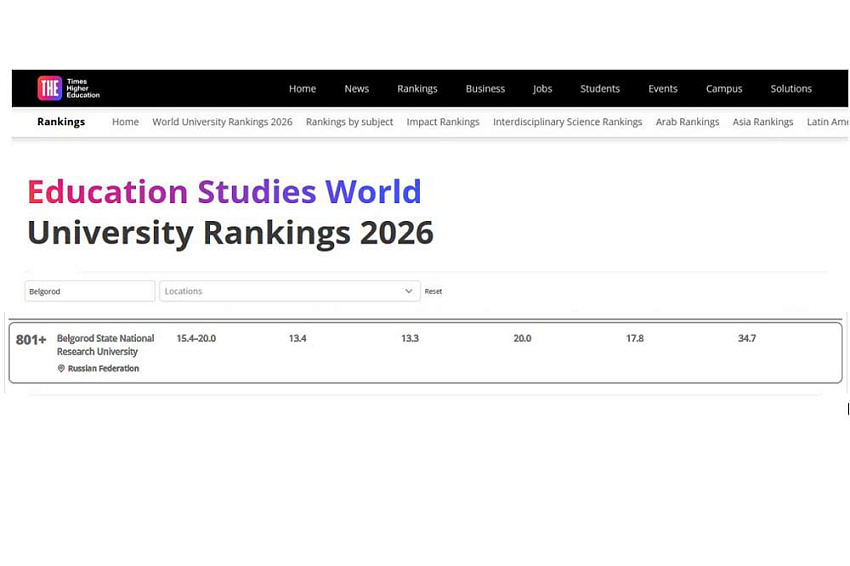This screenshot has height=566, width=850.
Task: Open the Home top menu item
Action: (x=302, y=89)
